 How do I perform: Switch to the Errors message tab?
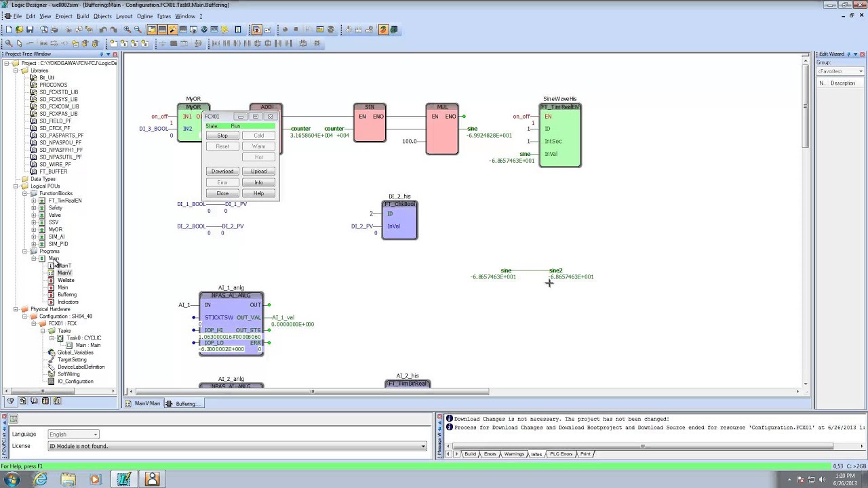click(x=490, y=454)
